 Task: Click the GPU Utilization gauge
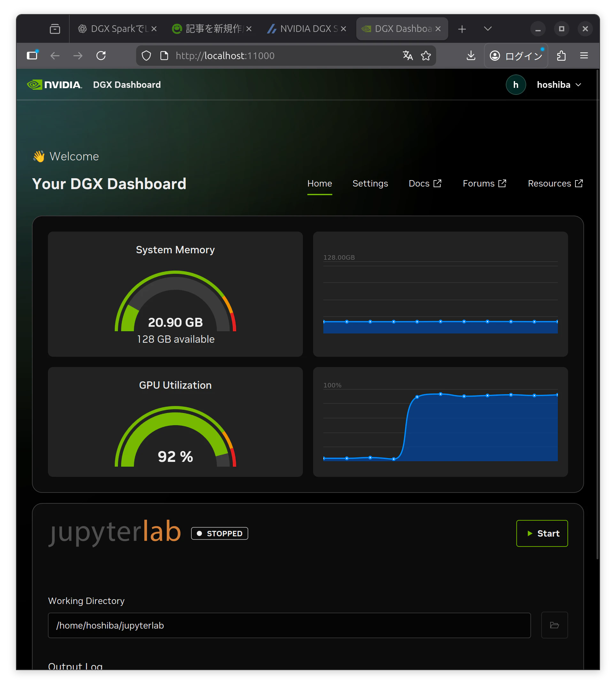(175, 436)
